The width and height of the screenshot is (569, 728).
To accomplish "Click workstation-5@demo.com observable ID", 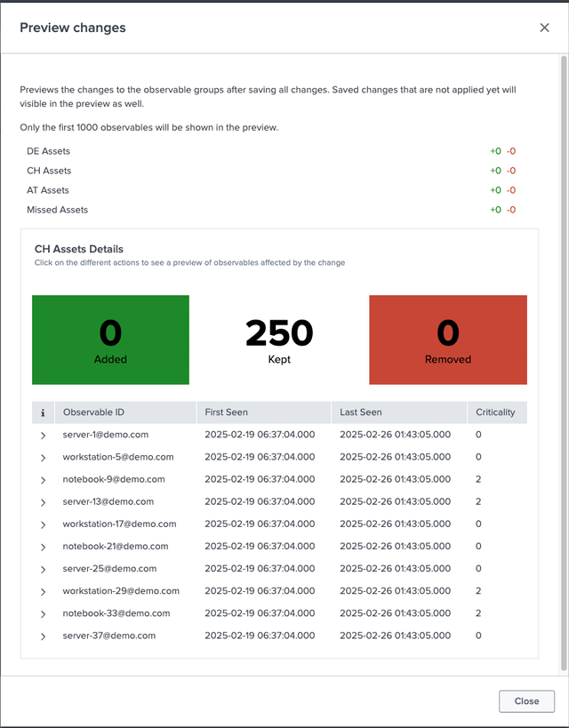I will pyautogui.click(x=118, y=457).
